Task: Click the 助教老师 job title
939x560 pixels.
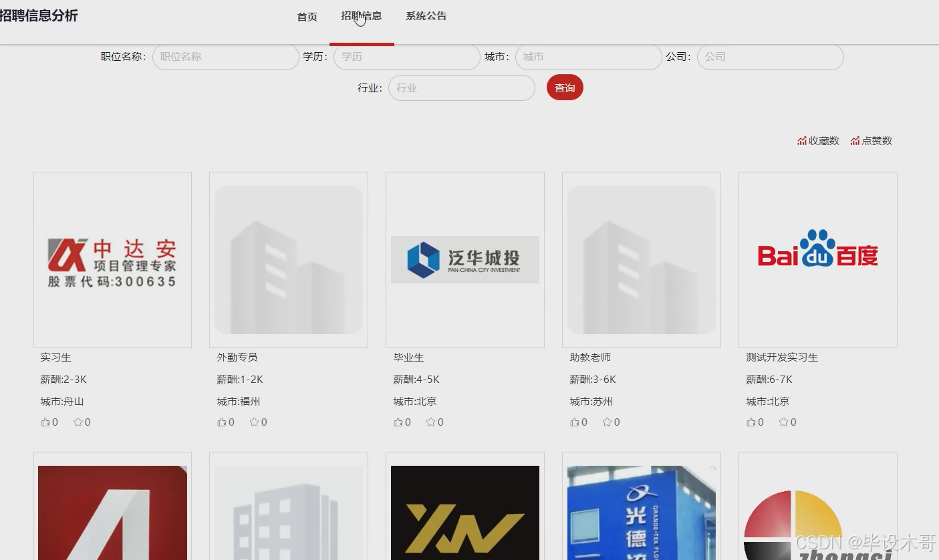Action: (590, 358)
